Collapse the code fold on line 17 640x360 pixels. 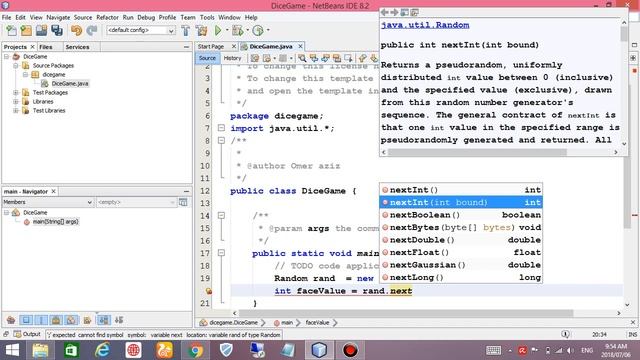[x=221, y=253]
